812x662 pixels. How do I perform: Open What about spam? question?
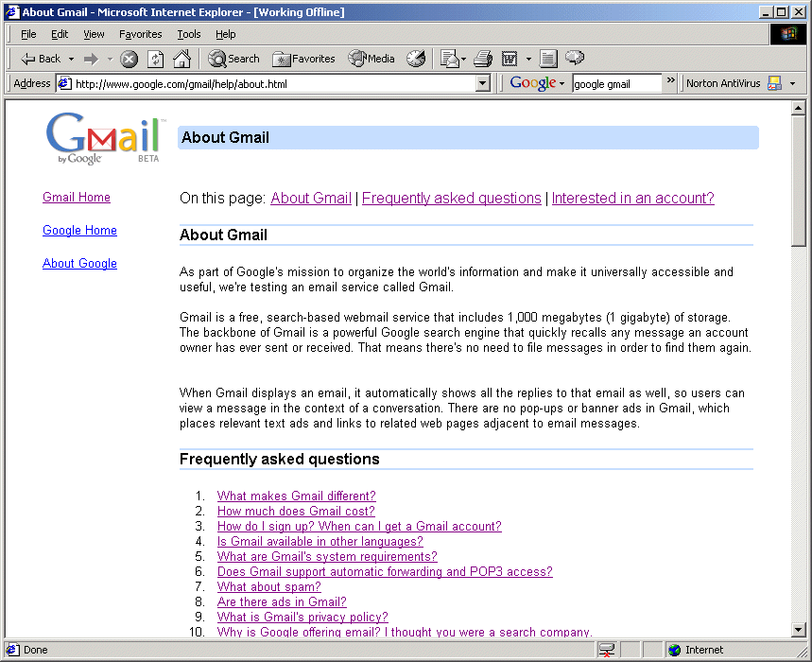point(268,587)
